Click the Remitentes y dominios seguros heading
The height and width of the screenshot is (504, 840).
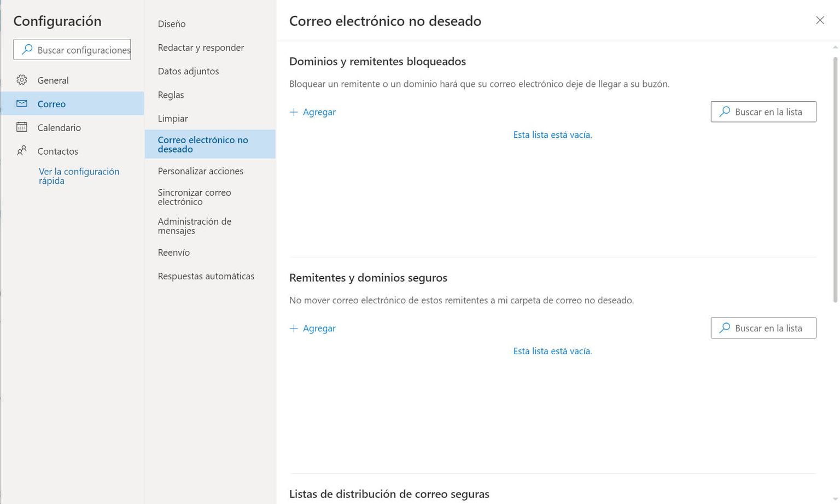(368, 278)
